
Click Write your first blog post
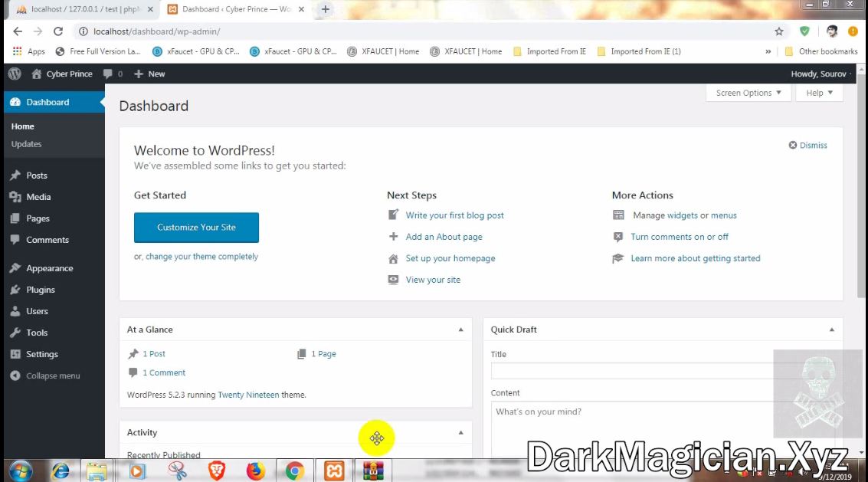point(454,215)
